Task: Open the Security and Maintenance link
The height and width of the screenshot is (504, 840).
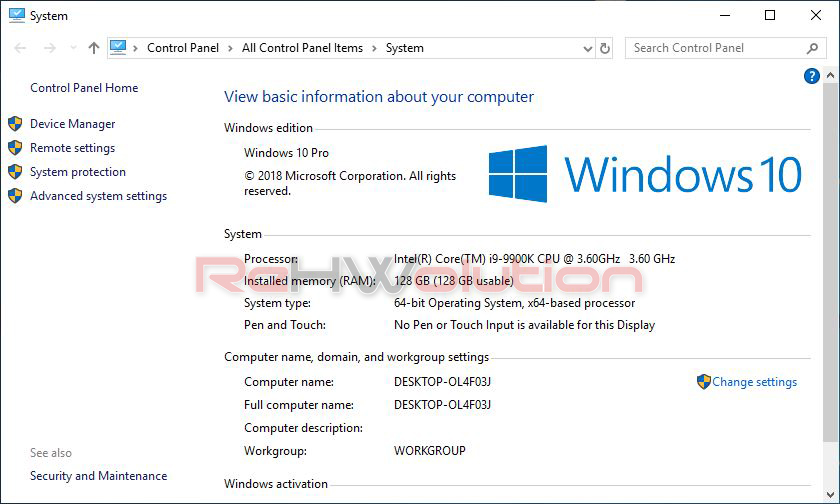Action: pyautogui.click(x=98, y=476)
